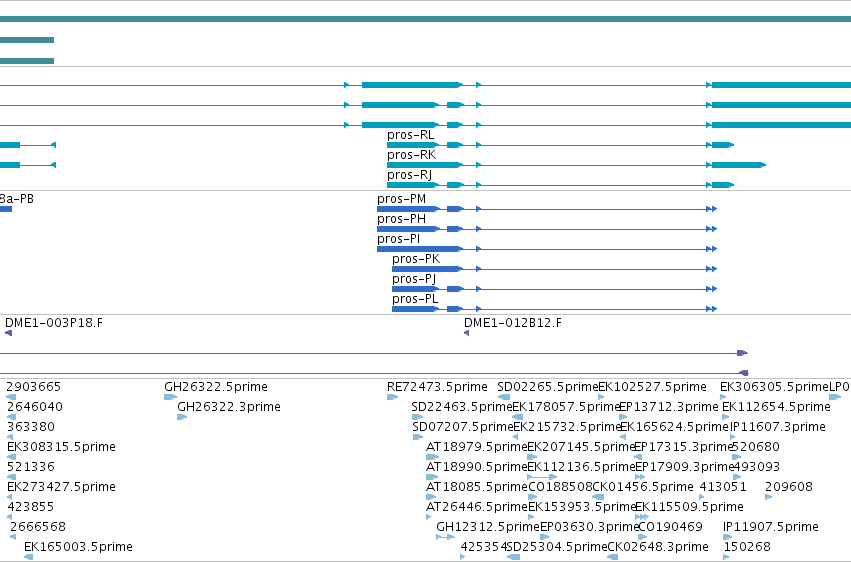Click the full-width teal bar at the top

(x=426, y=19)
